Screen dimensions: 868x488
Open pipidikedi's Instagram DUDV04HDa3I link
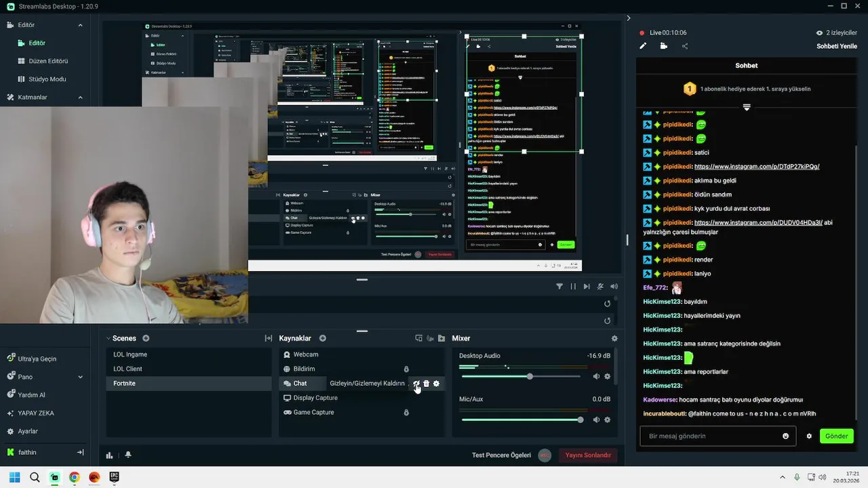click(758, 222)
